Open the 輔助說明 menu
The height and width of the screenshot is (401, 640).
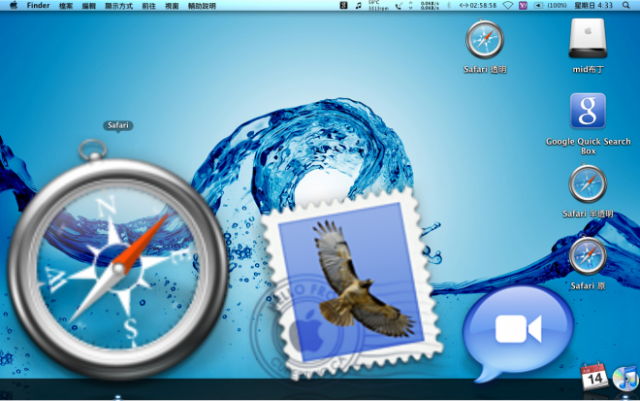202,6
